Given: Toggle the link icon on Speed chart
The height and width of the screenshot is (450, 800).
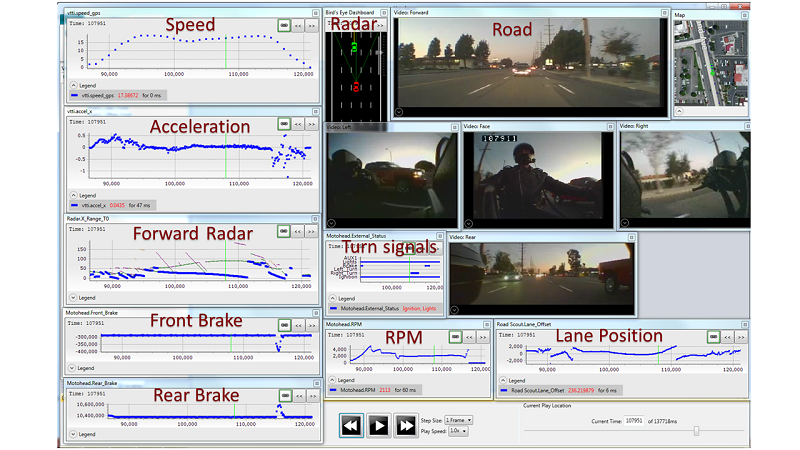Looking at the screenshot, I should [x=284, y=25].
